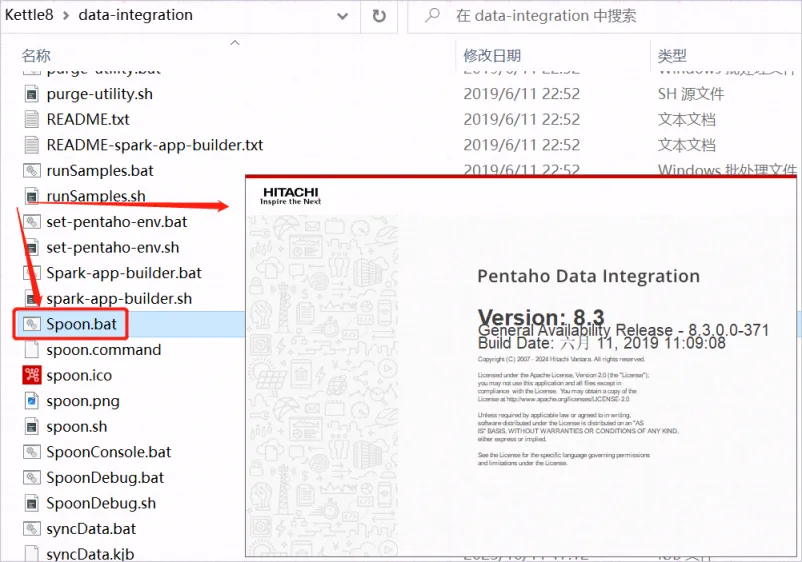Screen dimensions: 802x562
Task: Click the README-spark-app-builder.txt file icon
Action: click(x=32, y=145)
